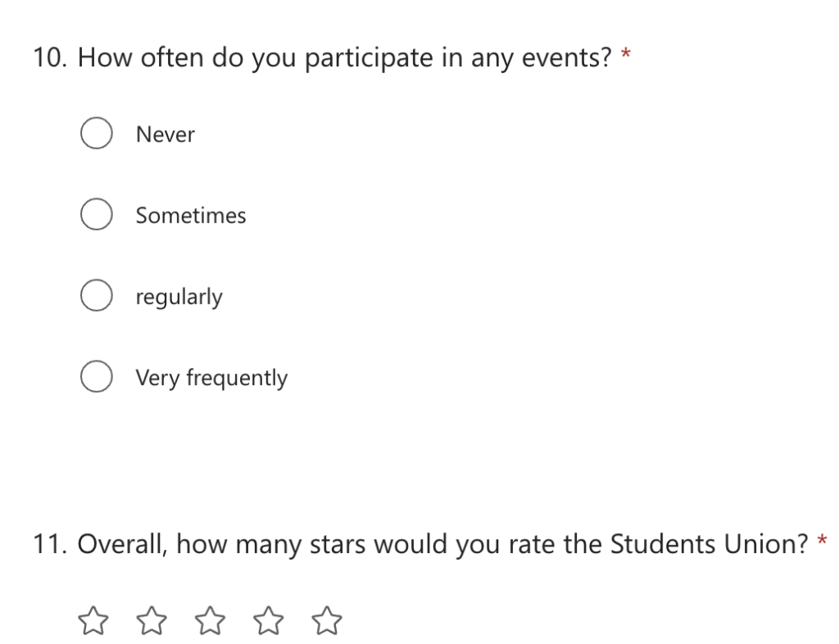Click the 'Very frequently' label text
This screenshot has height=644, width=839.
pyautogui.click(x=212, y=379)
